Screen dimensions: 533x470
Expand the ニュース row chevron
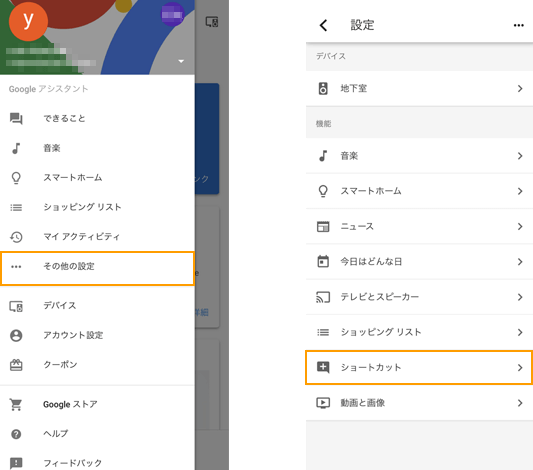click(x=520, y=227)
